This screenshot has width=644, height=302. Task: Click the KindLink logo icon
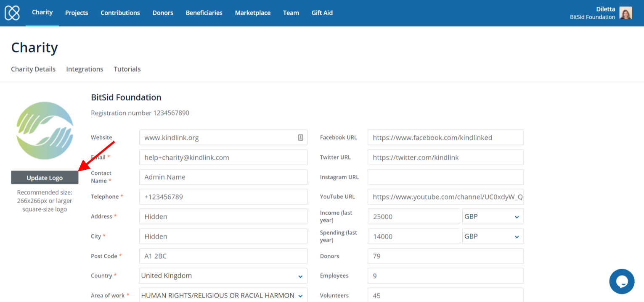12,13
